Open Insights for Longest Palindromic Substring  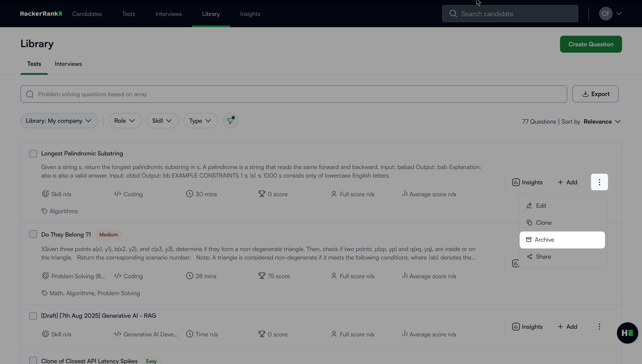pyautogui.click(x=527, y=182)
